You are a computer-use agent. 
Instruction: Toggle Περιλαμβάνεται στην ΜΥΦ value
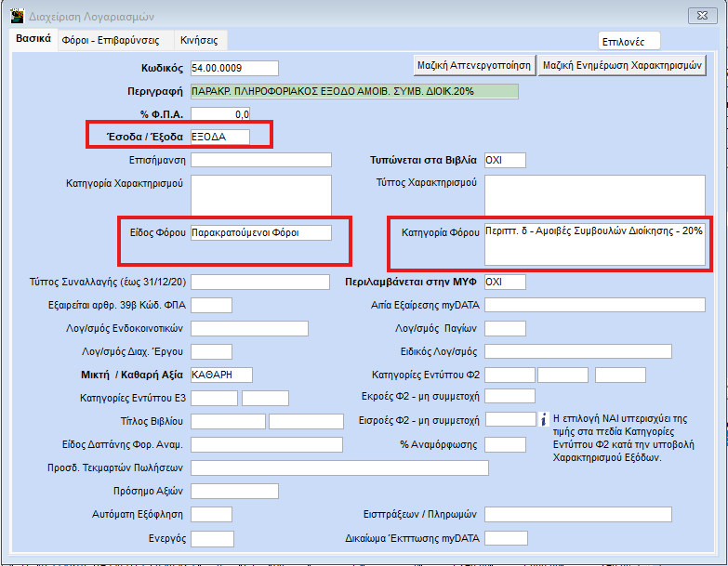coord(505,282)
